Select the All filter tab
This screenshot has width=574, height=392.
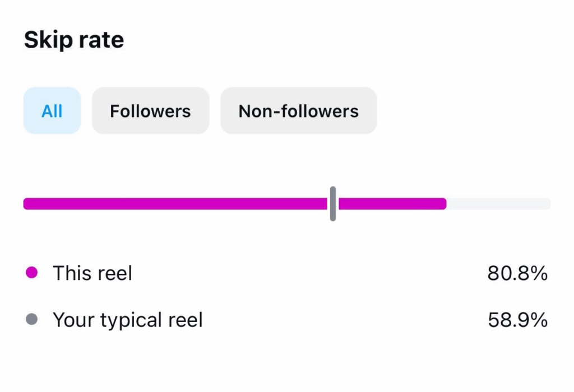click(x=52, y=111)
